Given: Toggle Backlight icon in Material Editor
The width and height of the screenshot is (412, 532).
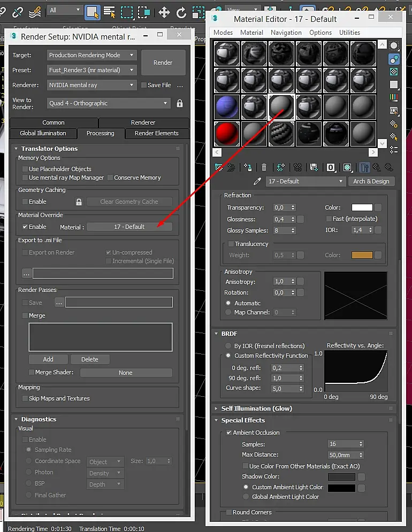Looking at the screenshot, I should coord(394,59).
